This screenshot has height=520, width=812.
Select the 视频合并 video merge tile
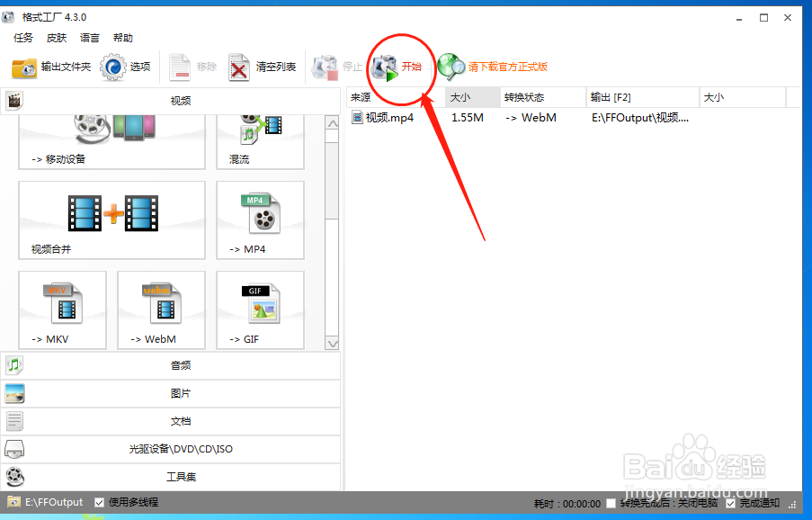click(x=112, y=220)
